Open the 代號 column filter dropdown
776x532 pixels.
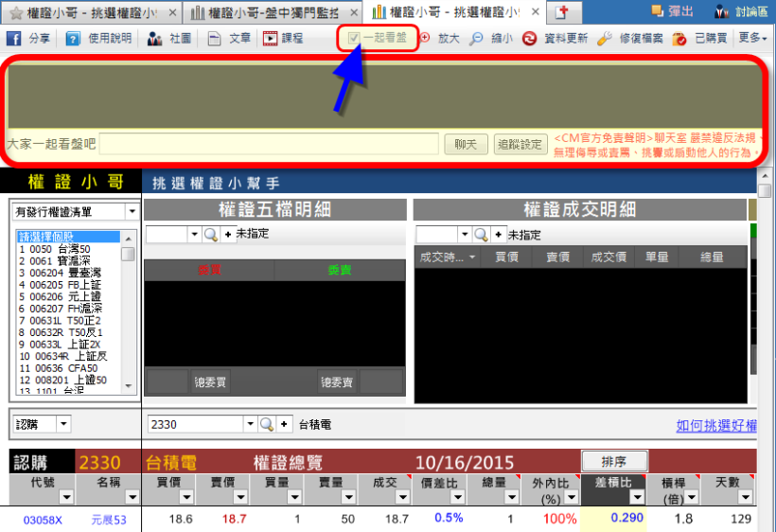tap(66, 496)
